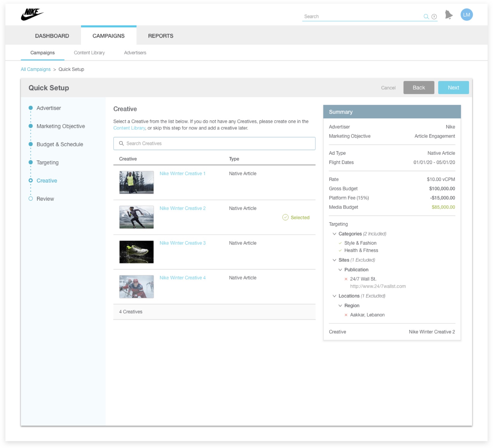Click red X beside 24/7 Wall St.

(346, 279)
